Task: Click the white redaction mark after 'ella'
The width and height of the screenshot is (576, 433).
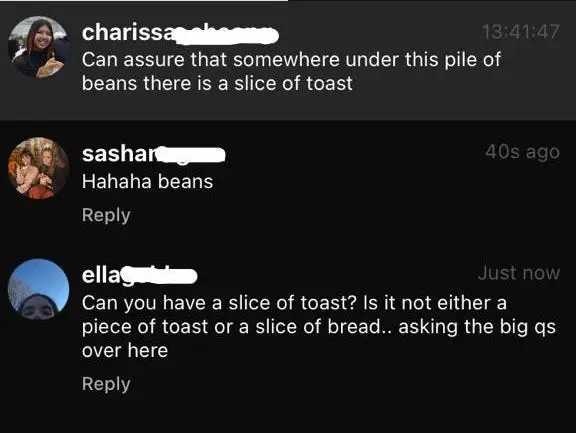Action: (x=159, y=276)
